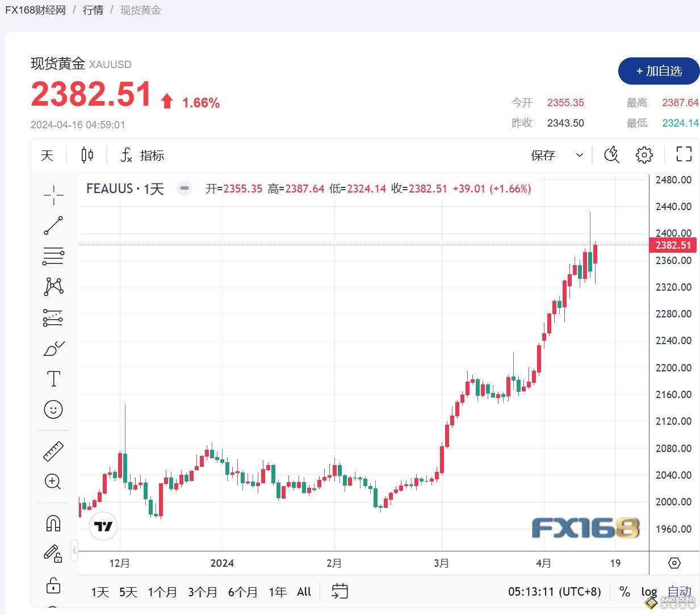Click the zoom-in magnifier tool
Viewport: 700px width, 615px height.
53,482
